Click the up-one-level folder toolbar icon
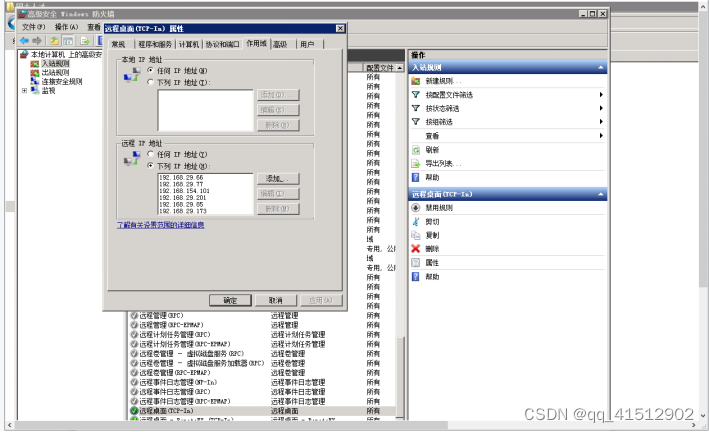Image resolution: width=709 pixels, height=432 pixels. coord(54,41)
